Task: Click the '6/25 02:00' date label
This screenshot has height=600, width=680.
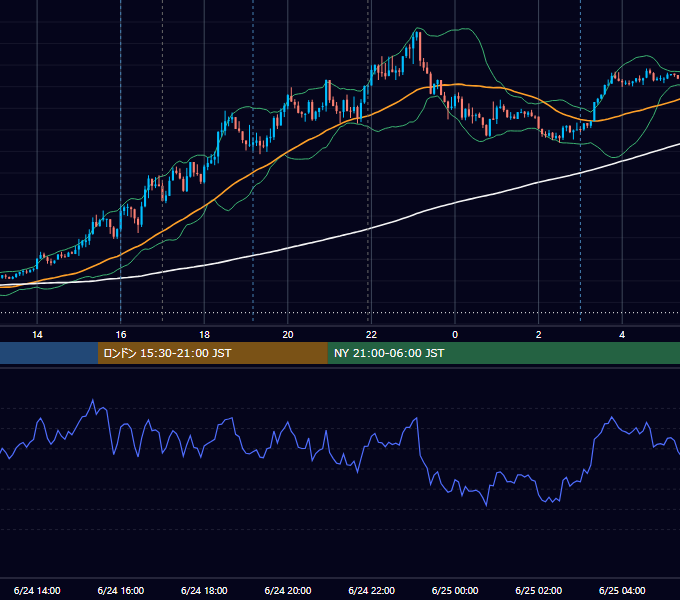Action: [539, 590]
